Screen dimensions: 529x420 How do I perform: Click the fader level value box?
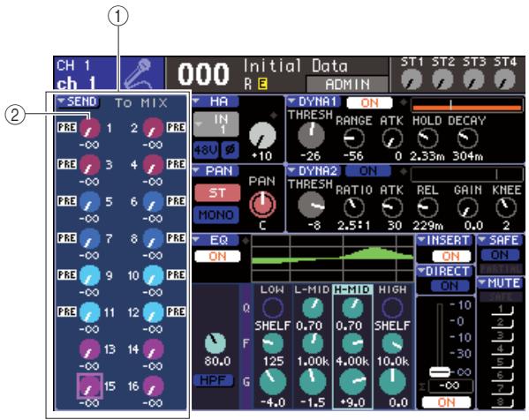point(450,386)
